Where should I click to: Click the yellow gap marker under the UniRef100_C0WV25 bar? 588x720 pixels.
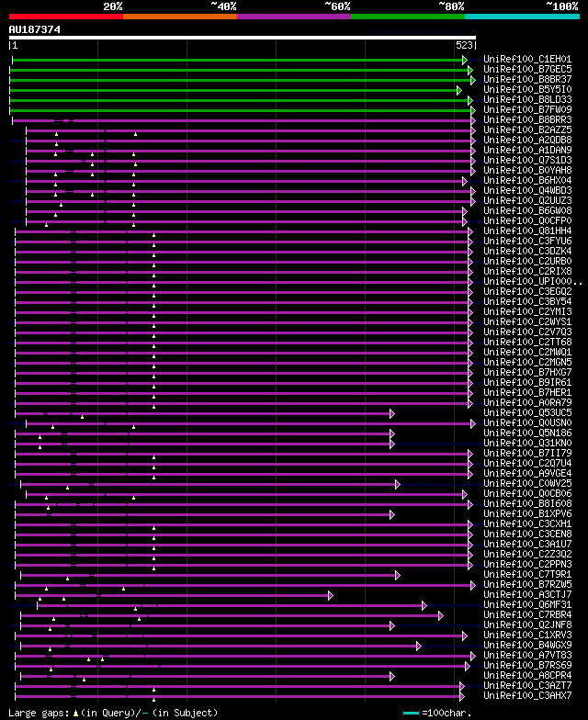coord(68,488)
